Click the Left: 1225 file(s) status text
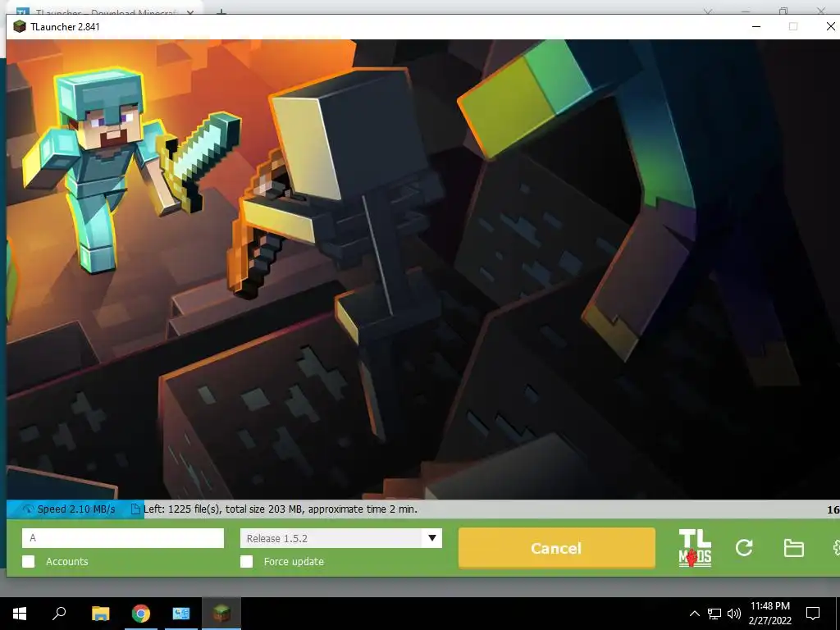 [281, 509]
